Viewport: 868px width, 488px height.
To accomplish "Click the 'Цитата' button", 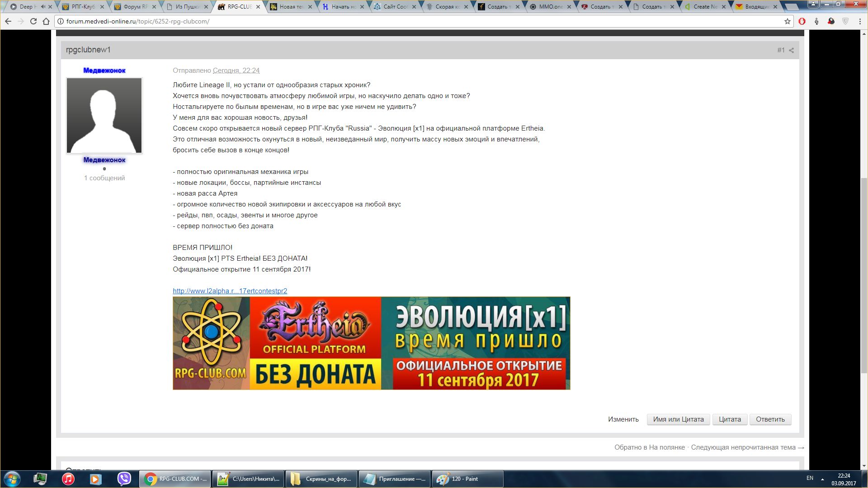I will pos(730,419).
